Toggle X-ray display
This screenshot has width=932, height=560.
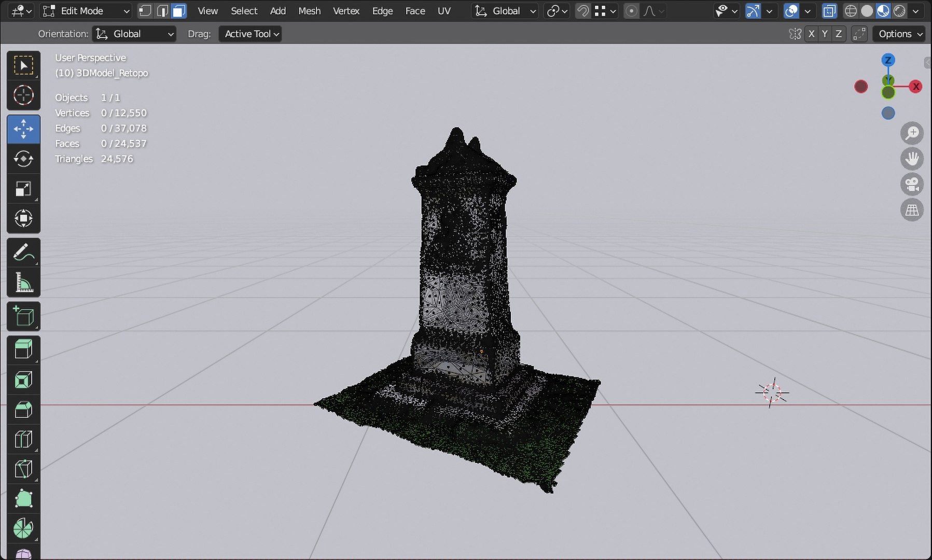(829, 11)
